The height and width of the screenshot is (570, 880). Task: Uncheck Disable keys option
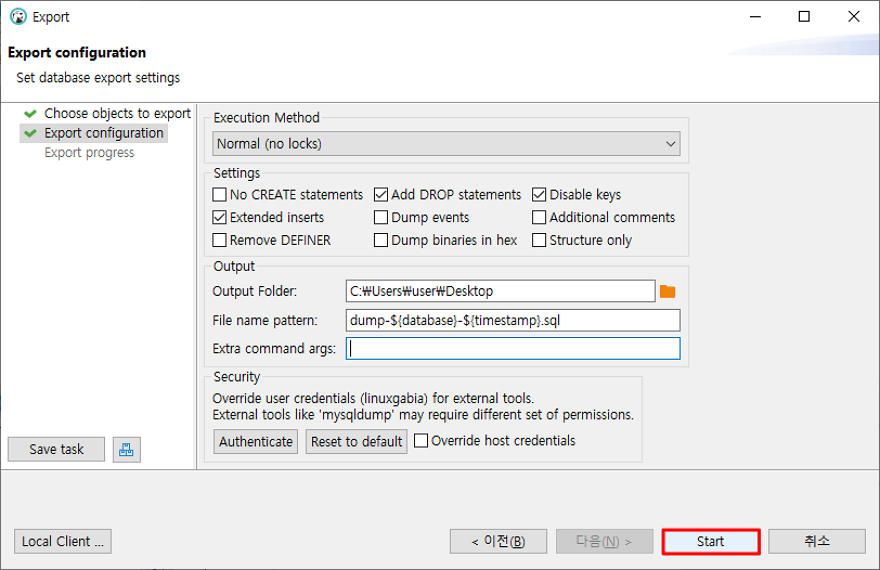tap(539, 195)
